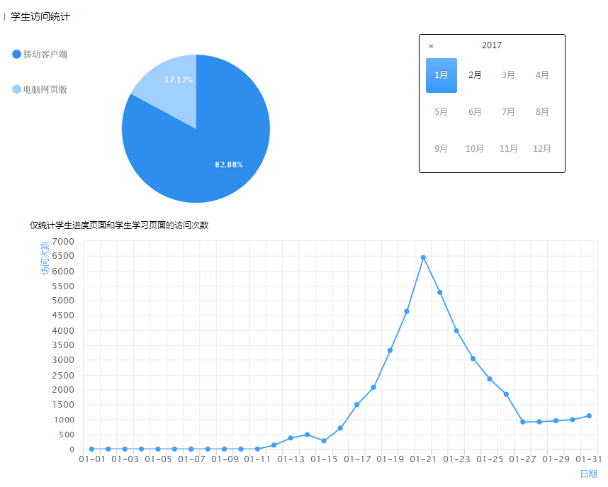
Task: Click the 01-09 x-axis label
Action: point(225,459)
